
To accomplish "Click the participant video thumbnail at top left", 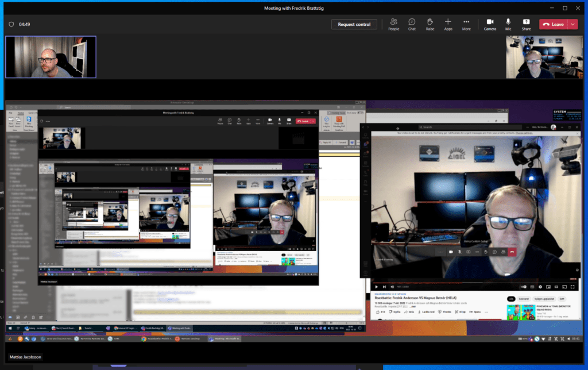I will tap(51, 57).
